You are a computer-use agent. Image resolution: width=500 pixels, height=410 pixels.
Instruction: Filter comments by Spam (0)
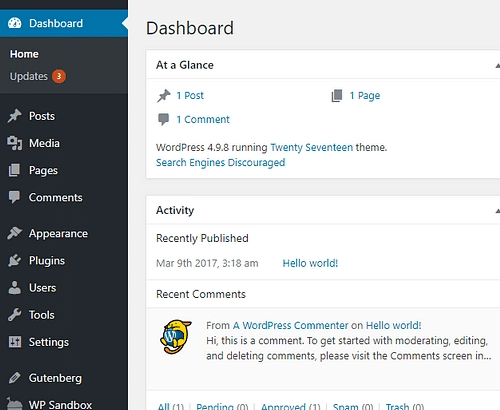[x=353, y=406]
